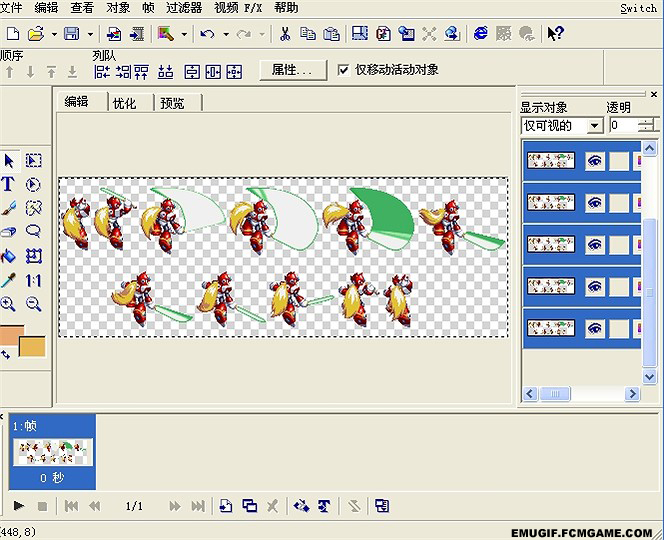Close the object manager panel

pos(653,94)
